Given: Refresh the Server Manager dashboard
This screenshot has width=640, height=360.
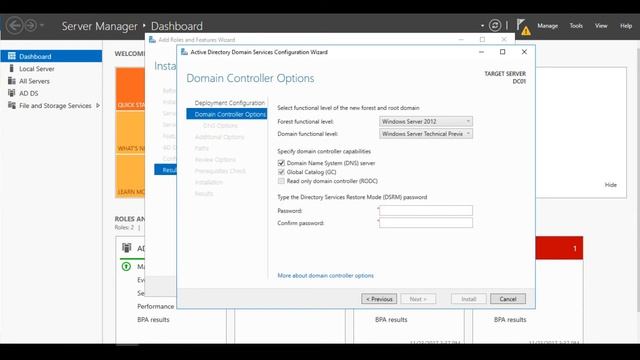Looking at the screenshot, I should (x=495, y=26).
